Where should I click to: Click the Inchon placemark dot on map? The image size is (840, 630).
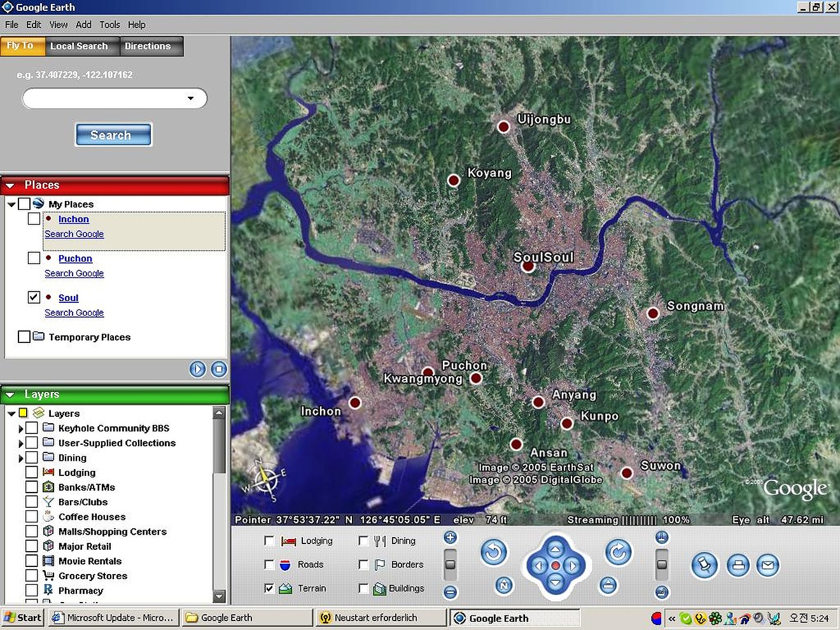355,403
